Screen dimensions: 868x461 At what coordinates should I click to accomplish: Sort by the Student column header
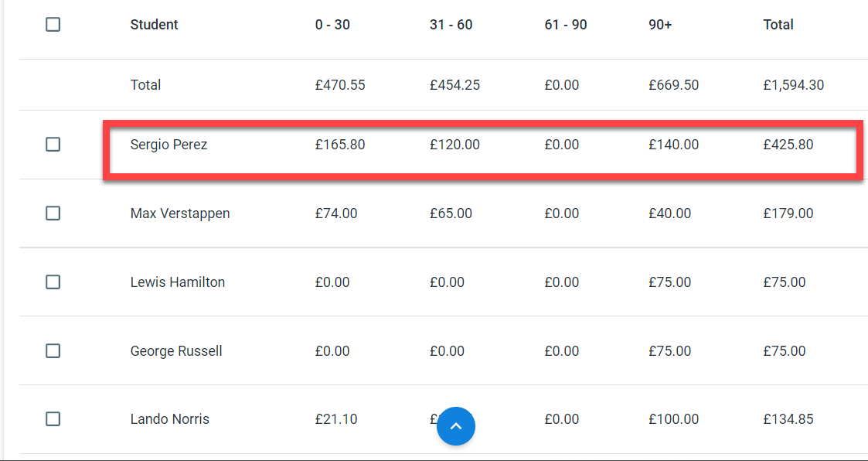(154, 25)
